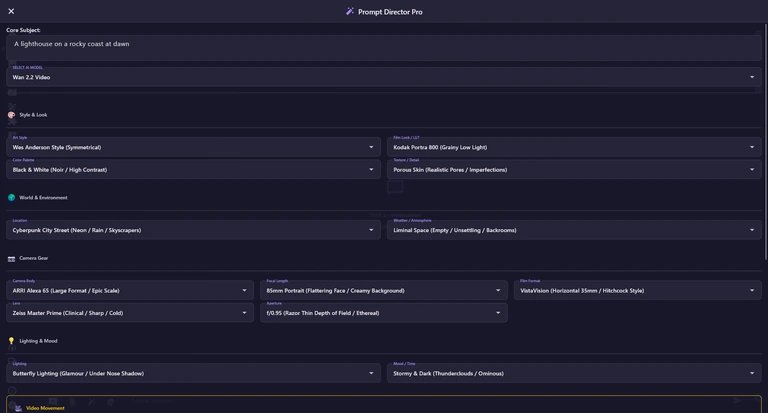768x413 pixels.
Task: Open Camera Body dropdown showing ARRI Alexa 65
Action: (x=130, y=291)
